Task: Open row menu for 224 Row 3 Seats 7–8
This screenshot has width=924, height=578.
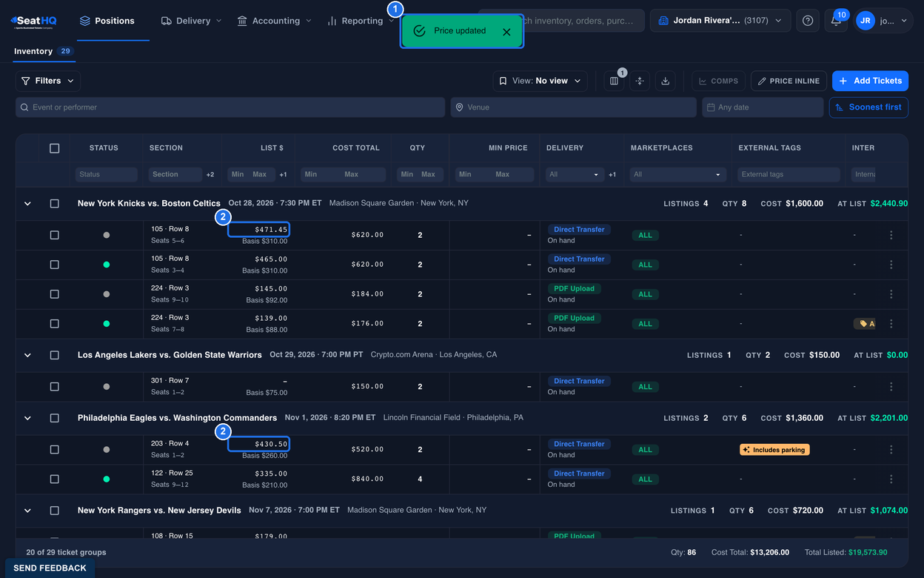Action: click(891, 324)
